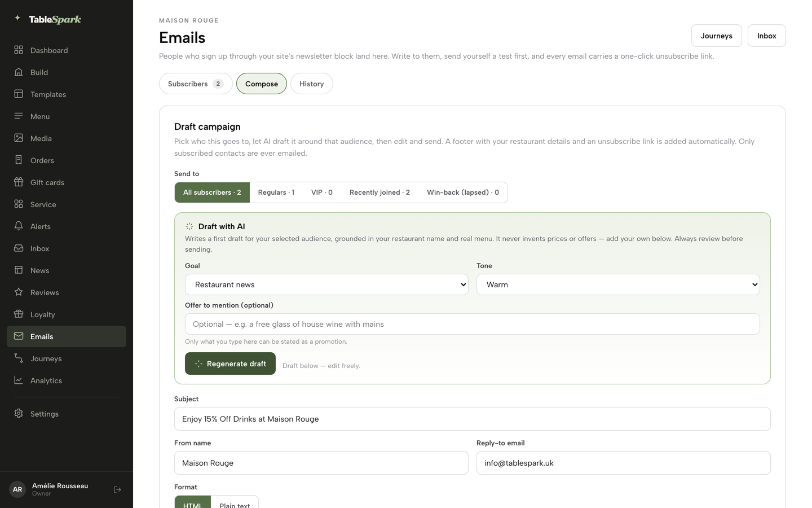812x508 pixels.
Task: Log out using the sign-out icon
Action: tap(117, 490)
